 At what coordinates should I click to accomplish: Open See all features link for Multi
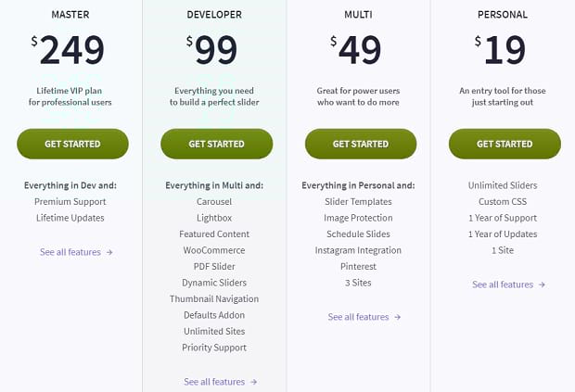coord(364,317)
